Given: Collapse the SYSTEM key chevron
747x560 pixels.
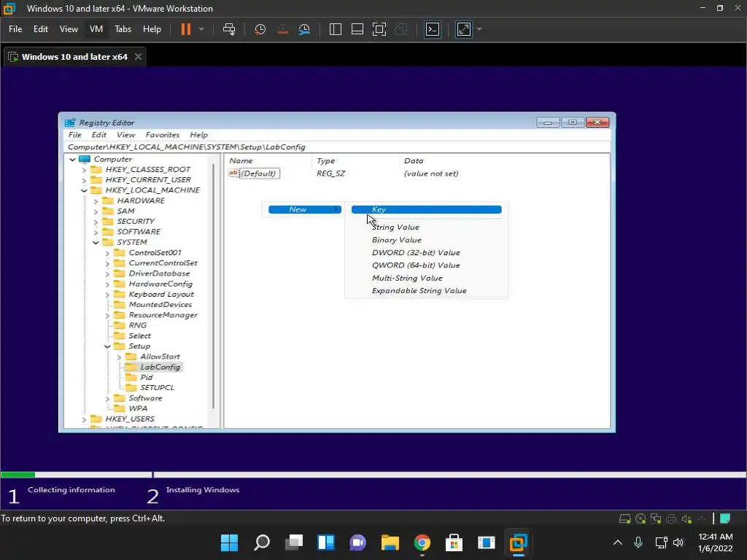Looking at the screenshot, I should pyautogui.click(x=96, y=242).
